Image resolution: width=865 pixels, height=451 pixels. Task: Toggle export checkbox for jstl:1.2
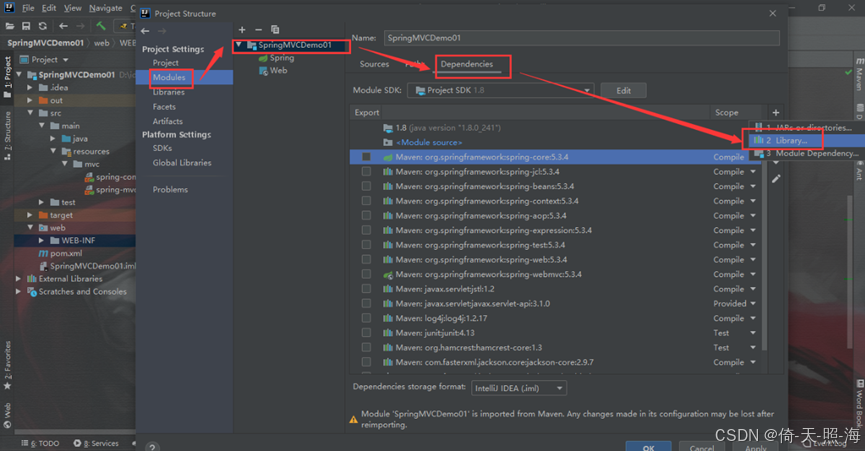(x=366, y=289)
